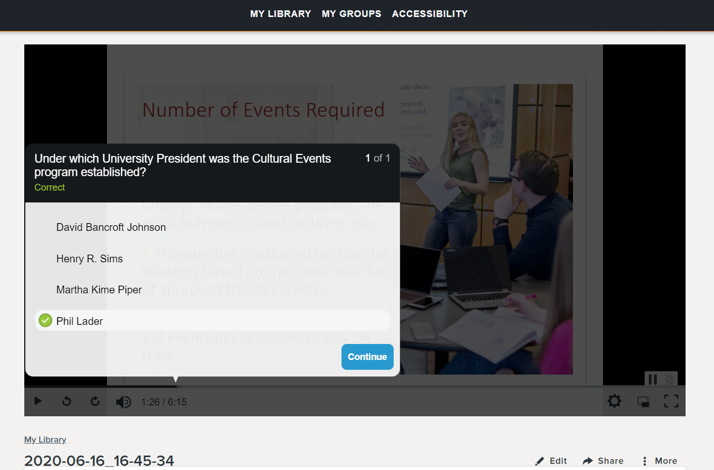714x470 pixels.
Task: Select answer Martha Kime Piper
Action: coord(99,290)
